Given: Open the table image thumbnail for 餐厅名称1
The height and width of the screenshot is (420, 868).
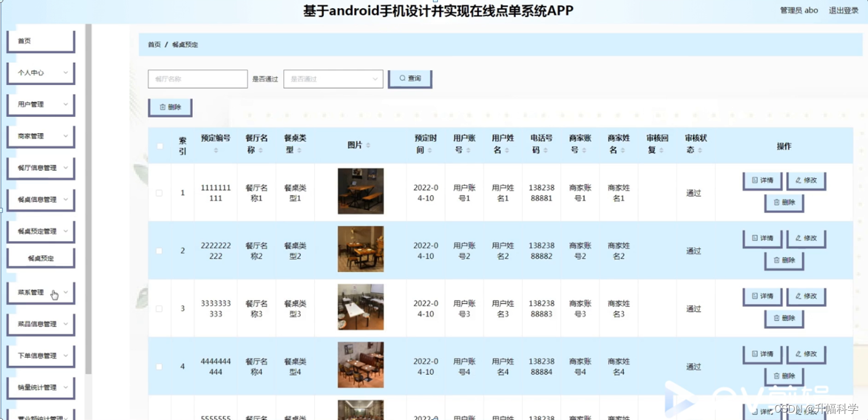Looking at the screenshot, I should tap(360, 192).
